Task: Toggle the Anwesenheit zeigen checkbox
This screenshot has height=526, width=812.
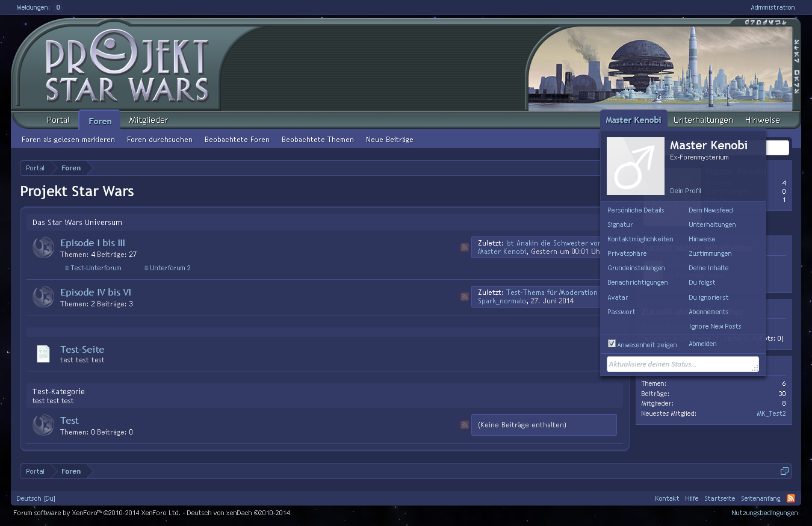Action: click(612, 344)
